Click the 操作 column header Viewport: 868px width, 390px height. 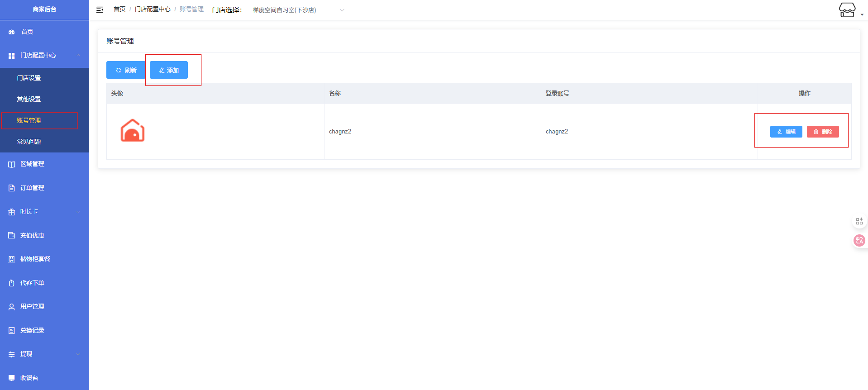tap(804, 93)
